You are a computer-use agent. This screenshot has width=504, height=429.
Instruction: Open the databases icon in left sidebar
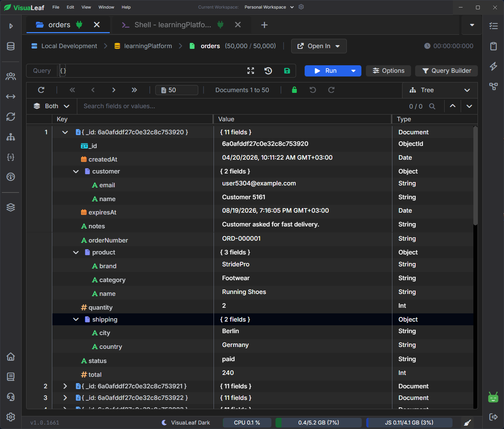tap(11, 46)
